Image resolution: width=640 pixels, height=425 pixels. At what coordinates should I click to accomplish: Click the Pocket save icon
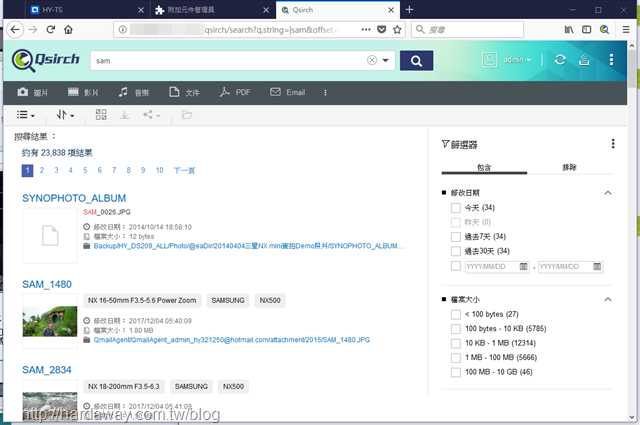click(382, 29)
